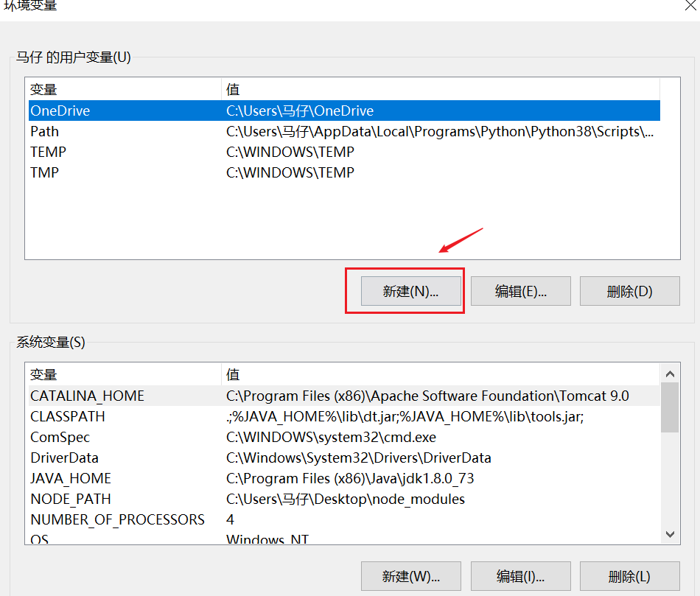Click the system variables 编辑(I)... button
The height and width of the screenshot is (596, 700).
pos(520,575)
